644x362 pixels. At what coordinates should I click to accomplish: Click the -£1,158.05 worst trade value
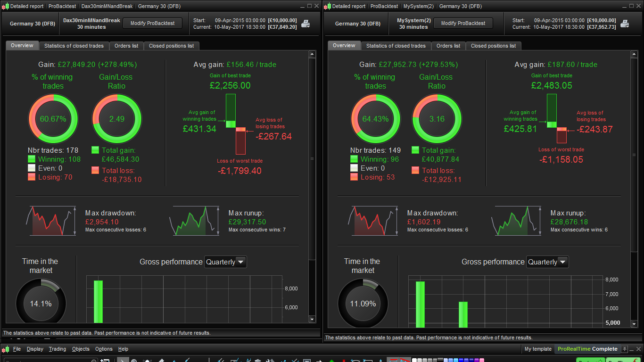point(561,160)
